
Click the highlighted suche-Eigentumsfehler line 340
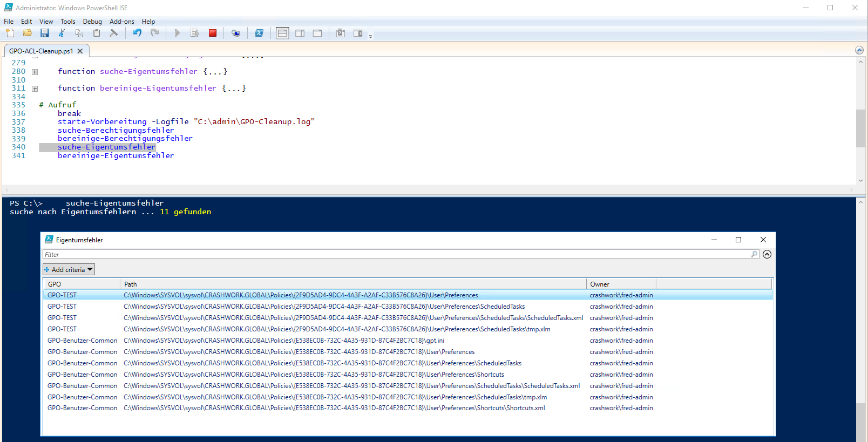click(x=106, y=147)
